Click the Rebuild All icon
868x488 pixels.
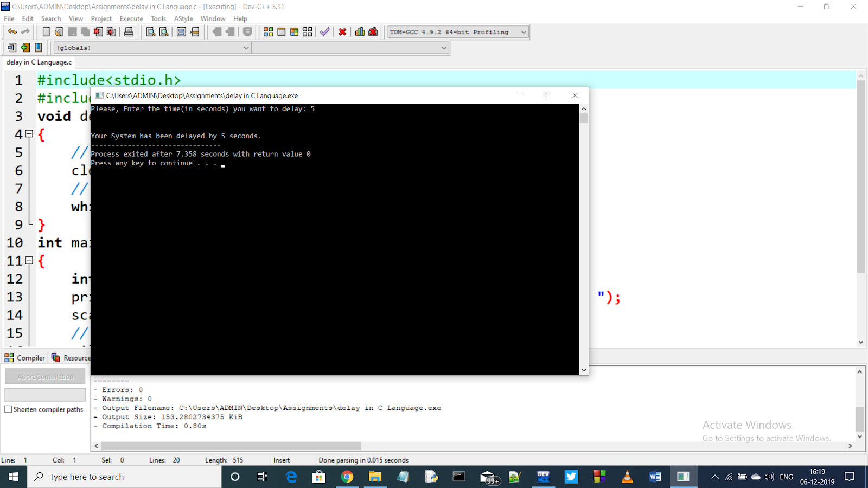click(307, 31)
